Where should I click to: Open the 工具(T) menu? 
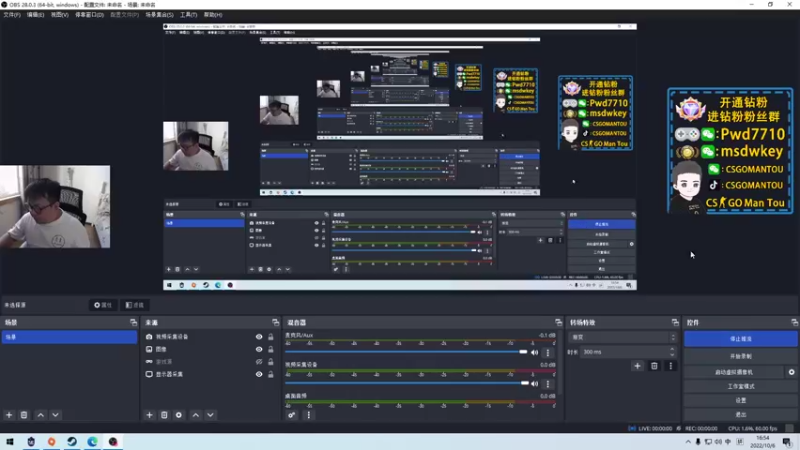pos(188,15)
